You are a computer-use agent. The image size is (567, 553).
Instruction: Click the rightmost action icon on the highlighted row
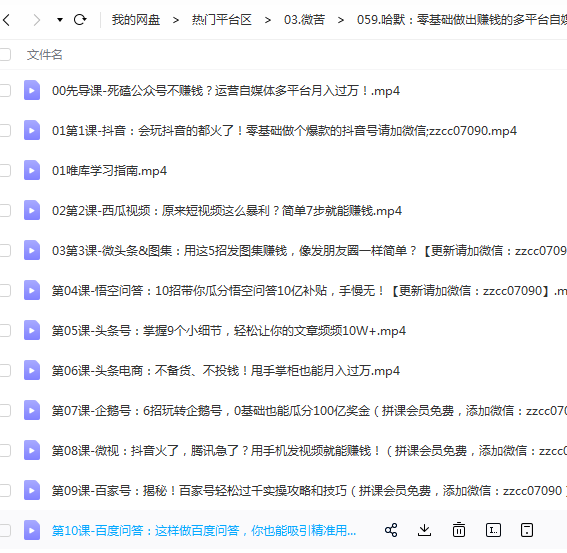(527, 530)
